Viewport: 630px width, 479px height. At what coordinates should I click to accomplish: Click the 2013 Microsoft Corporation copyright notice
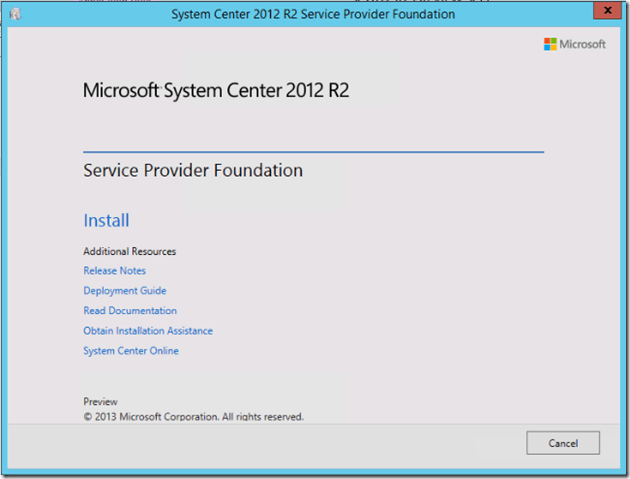click(193, 416)
